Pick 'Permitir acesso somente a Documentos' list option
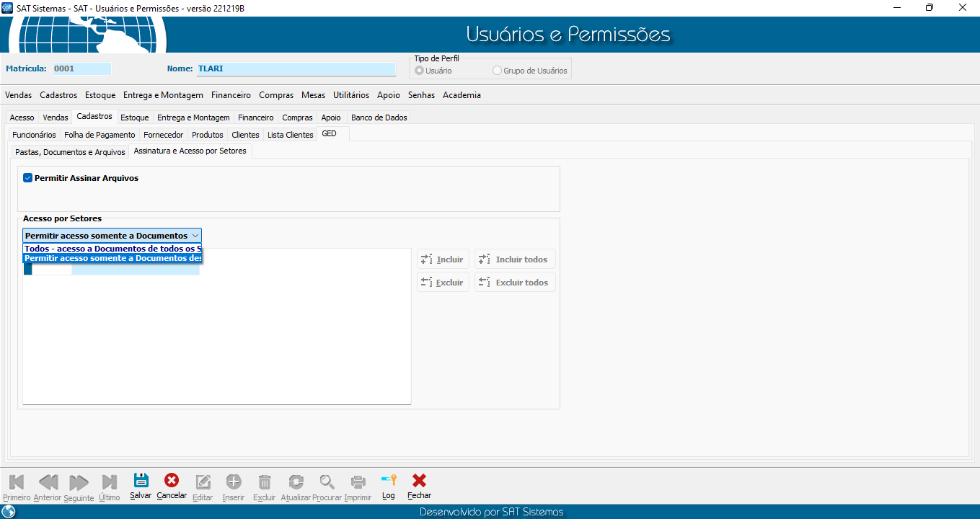This screenshot has height=519, width=980. 112,258
